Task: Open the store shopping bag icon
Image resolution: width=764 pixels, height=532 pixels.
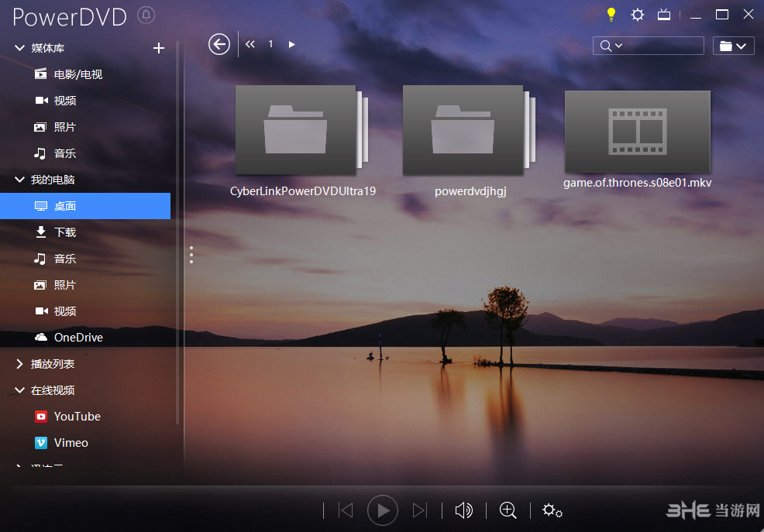Action: coord(663,14)
